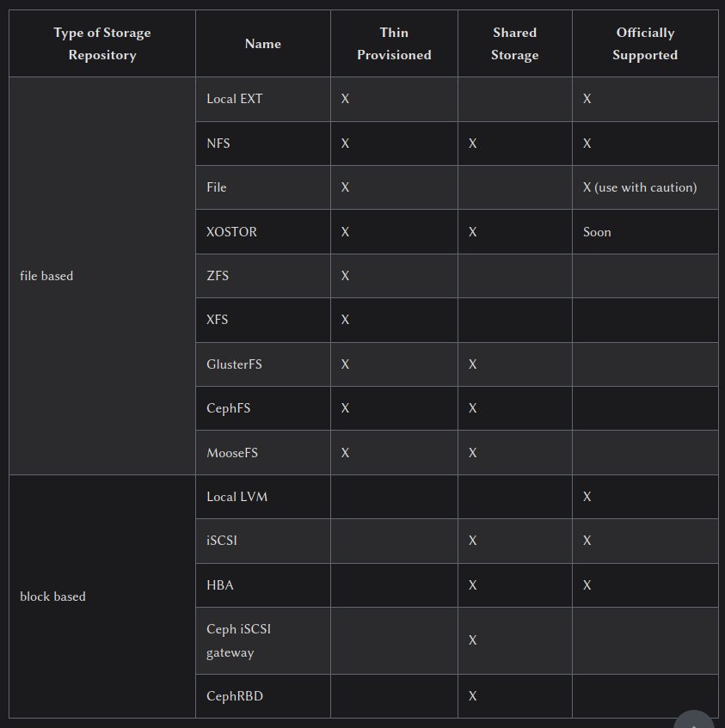Select the 'NFS' name cell

218,144
